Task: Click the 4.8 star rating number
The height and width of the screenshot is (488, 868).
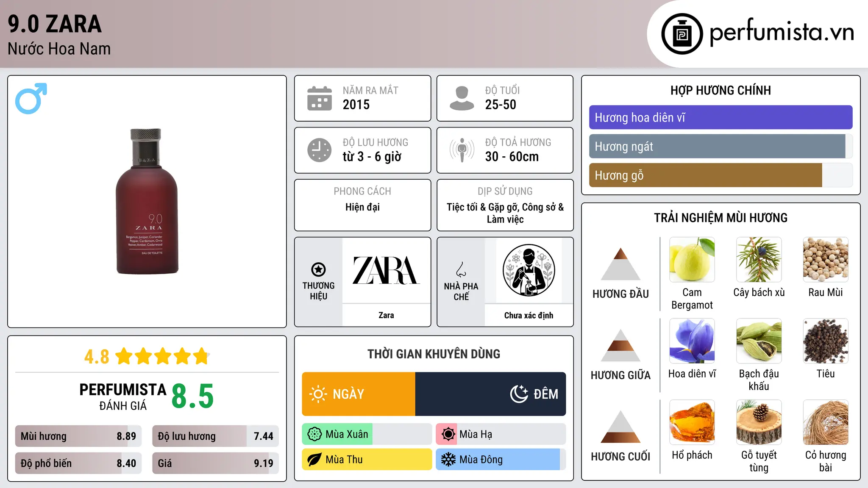Action: click(97, 357)
